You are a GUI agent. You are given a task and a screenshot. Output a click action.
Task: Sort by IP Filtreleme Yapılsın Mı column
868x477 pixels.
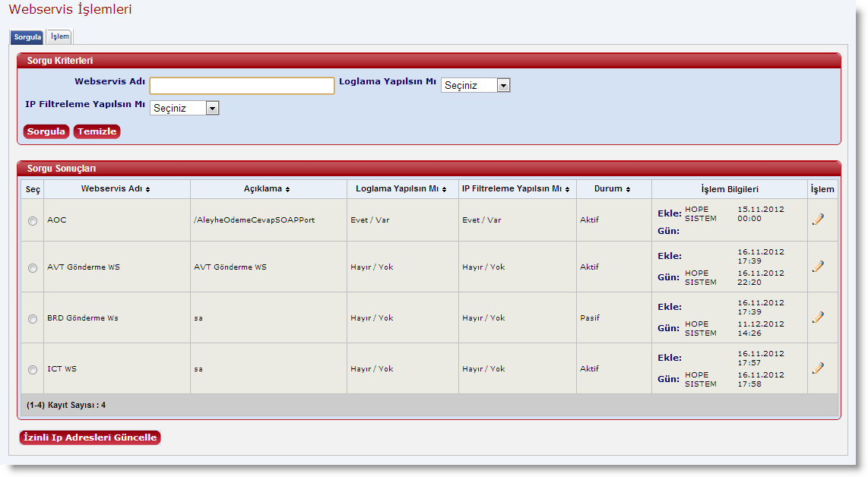568,189
